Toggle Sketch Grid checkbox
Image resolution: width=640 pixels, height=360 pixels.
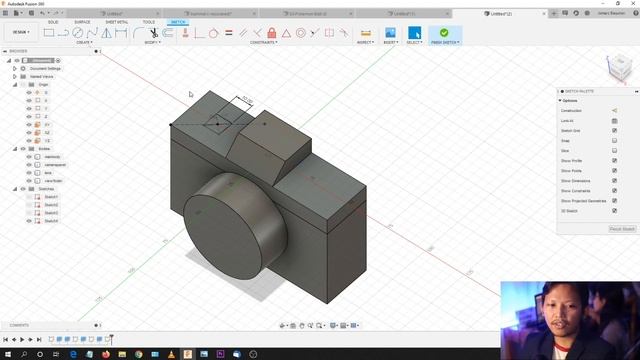(614, 131)
